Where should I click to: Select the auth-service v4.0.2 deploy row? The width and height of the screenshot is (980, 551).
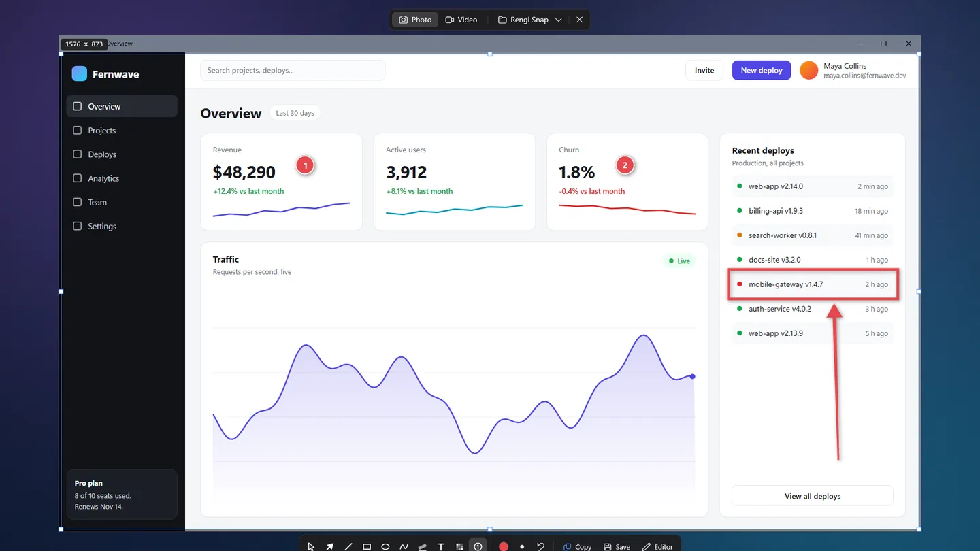(x=813, y=309)
